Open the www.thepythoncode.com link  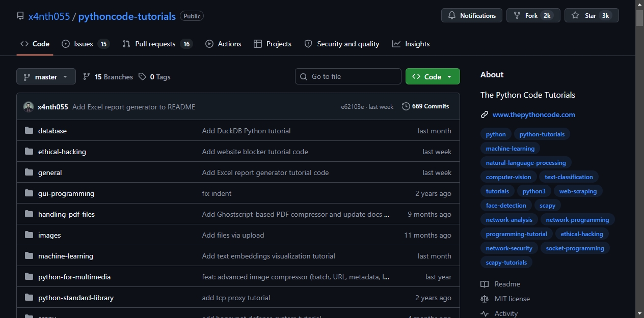pos(533,114)
